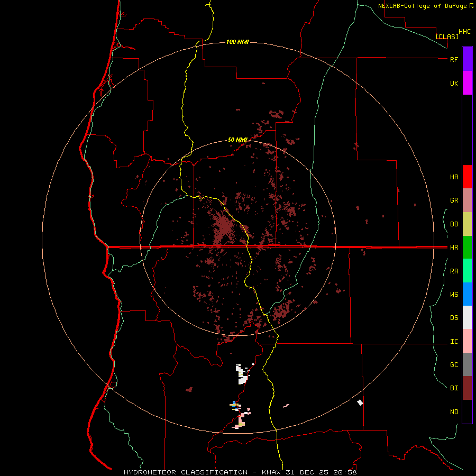This screenshot has width=476, height=476.
Task: Click the small white diamond echo near lower right
Action: click(360, 402)
